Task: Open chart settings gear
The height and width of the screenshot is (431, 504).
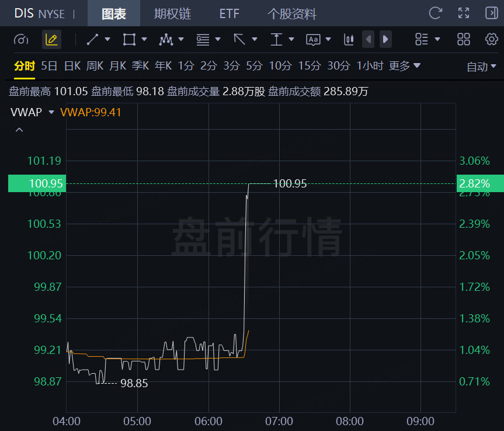Action: click(x=492, y=39)
